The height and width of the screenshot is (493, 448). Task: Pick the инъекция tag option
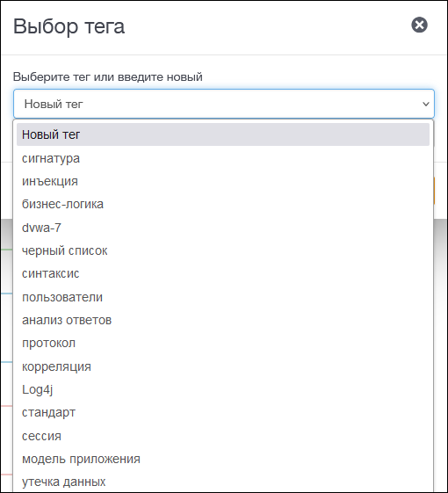[x=223, y=181]
